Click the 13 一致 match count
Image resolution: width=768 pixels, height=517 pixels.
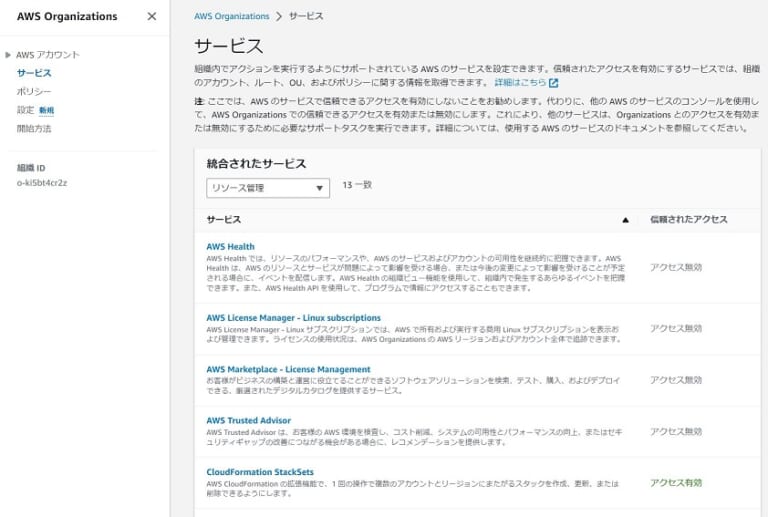[x=357, y=185]
